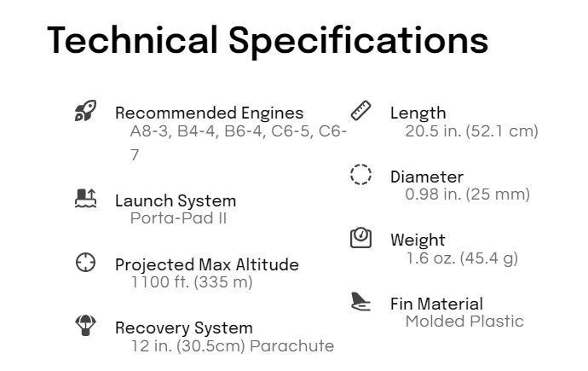Click the Porta-Pad II text
This screenshot has height=371, width=588.
(178, 218)
